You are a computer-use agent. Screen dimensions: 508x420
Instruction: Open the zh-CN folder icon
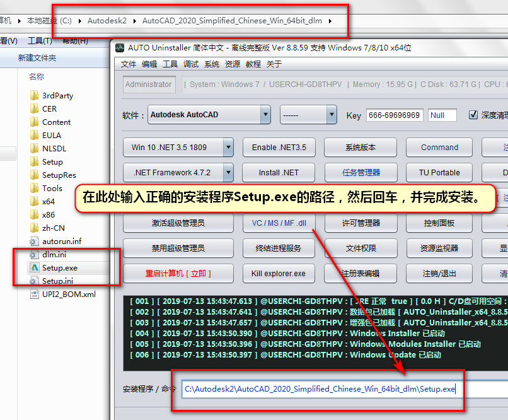(x=35, y=228)
